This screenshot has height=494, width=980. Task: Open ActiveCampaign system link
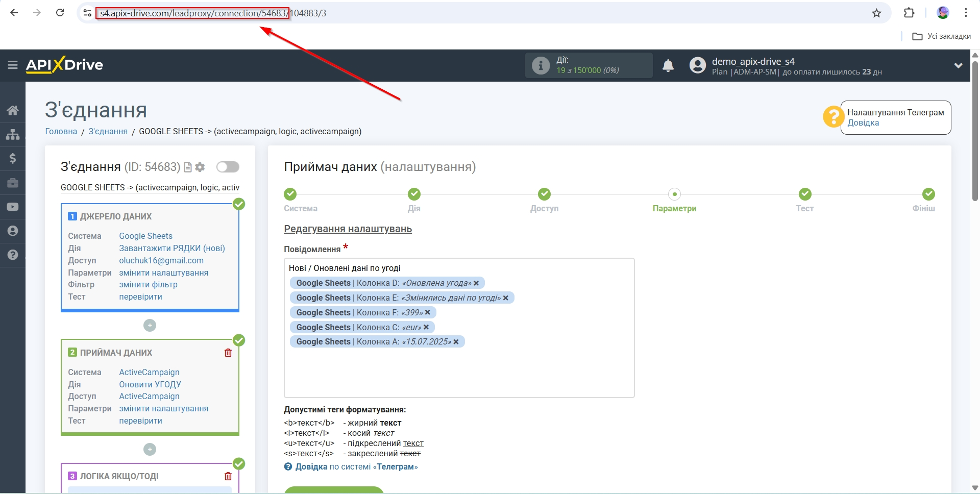coord(149,372)
